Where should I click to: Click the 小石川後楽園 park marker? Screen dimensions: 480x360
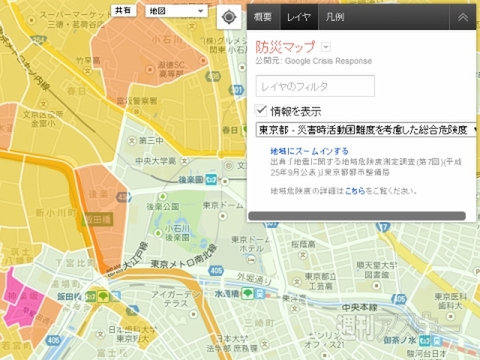click(x=159, y=233)
